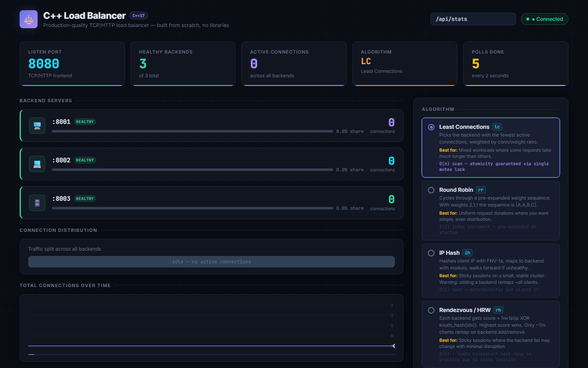Click the :8002 connections count

(x=392, y=161)
